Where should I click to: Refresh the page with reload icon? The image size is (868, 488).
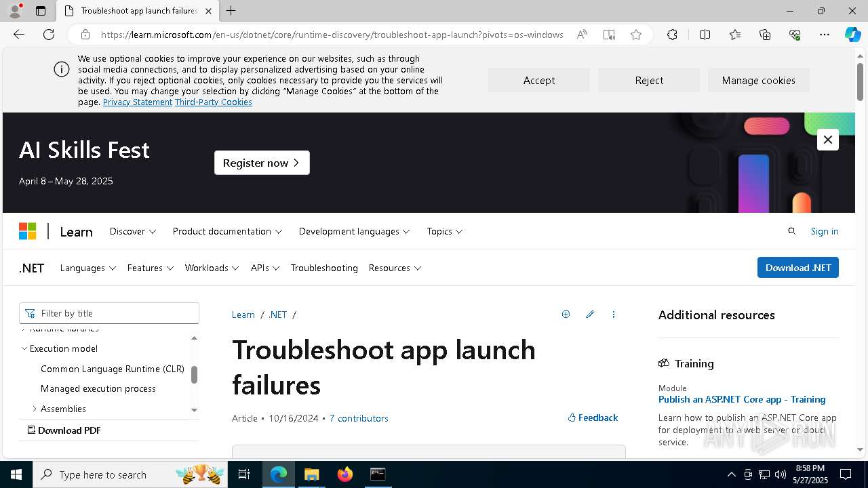pyautogui.click(x=49, y=35)
